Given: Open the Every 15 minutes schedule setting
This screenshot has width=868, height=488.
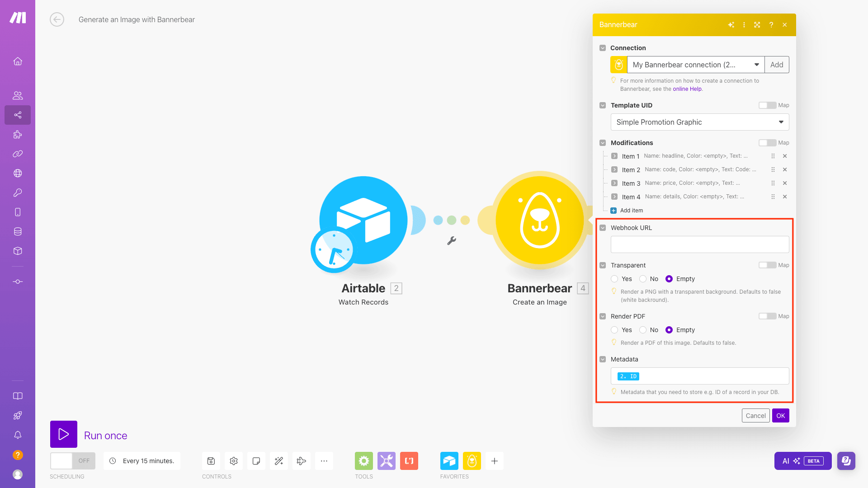Looking at the screenshot, I should [142, 461].
